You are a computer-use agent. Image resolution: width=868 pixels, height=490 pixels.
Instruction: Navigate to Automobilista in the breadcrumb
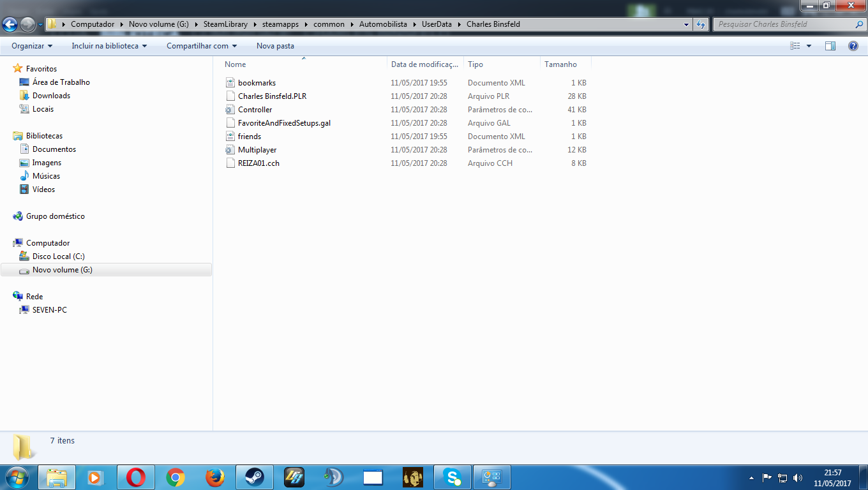tap(383, 24)
